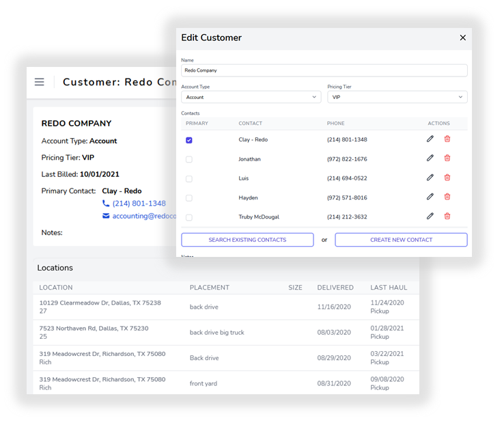Set Luis as primary contact
This screenshot has width=504, height=427.
click(189, 179)
